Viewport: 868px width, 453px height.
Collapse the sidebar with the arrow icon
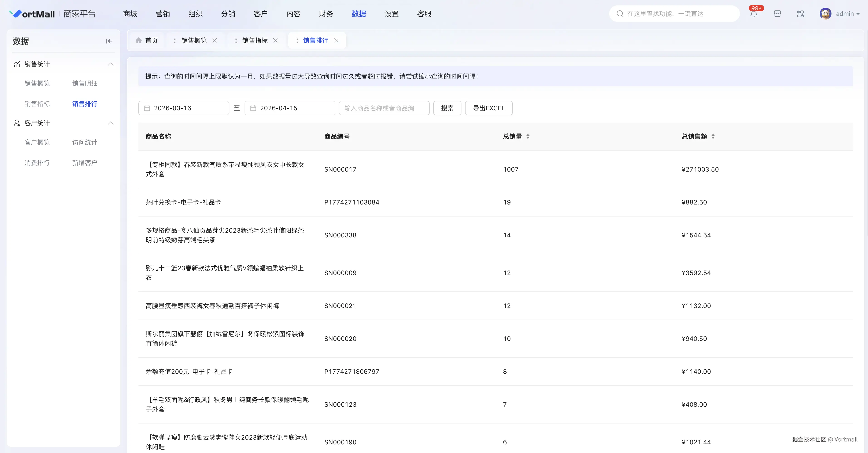click(108, 41)
